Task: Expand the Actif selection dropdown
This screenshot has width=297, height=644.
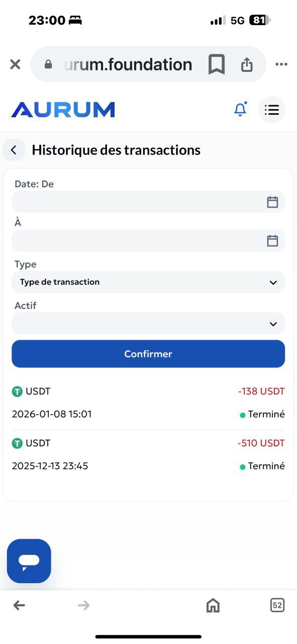Action: pos(148,324)
